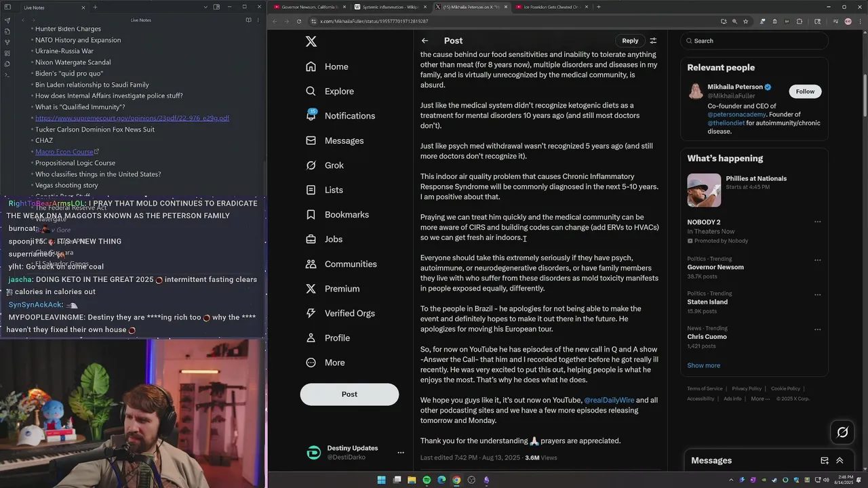Open Home in X sidebar
This screenshot has height=488, width=868.
point(327,66)
